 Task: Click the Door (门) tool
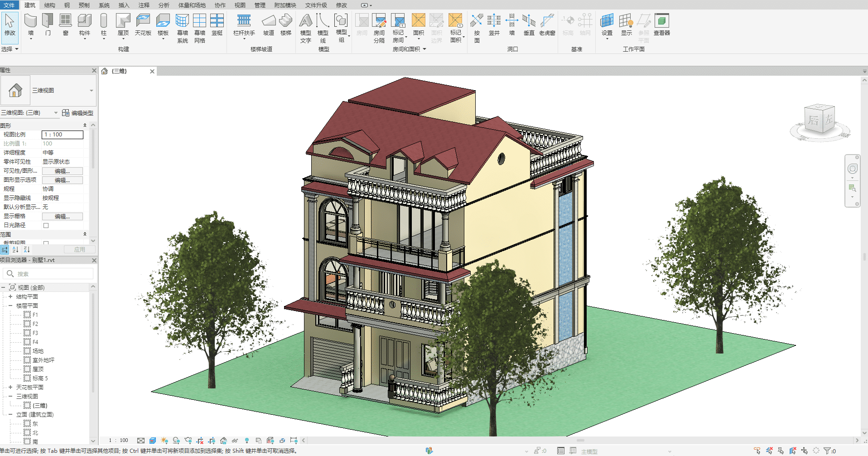[48, 25]
